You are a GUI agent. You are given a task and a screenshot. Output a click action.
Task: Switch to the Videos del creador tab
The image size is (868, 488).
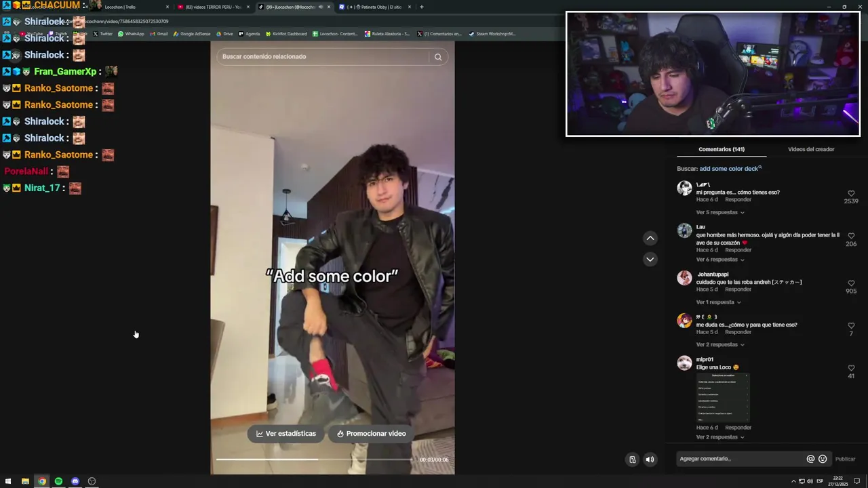(811, 149)
